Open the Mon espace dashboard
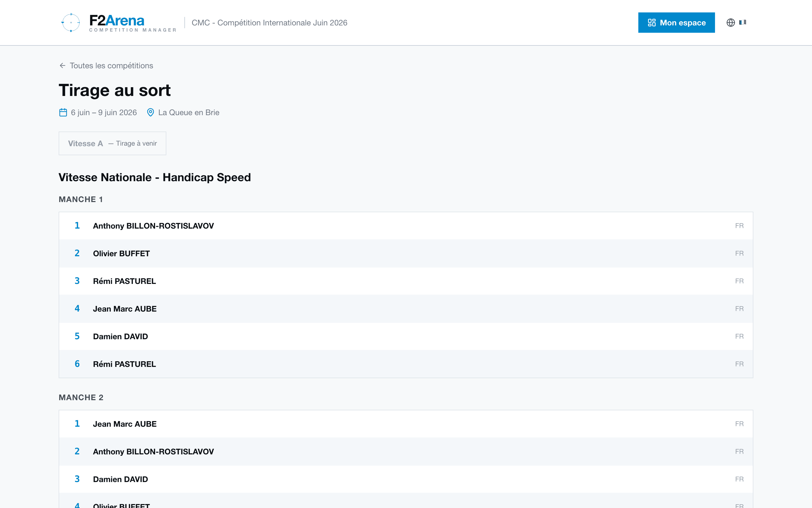The image size is (812, 508). coord(676,23)
